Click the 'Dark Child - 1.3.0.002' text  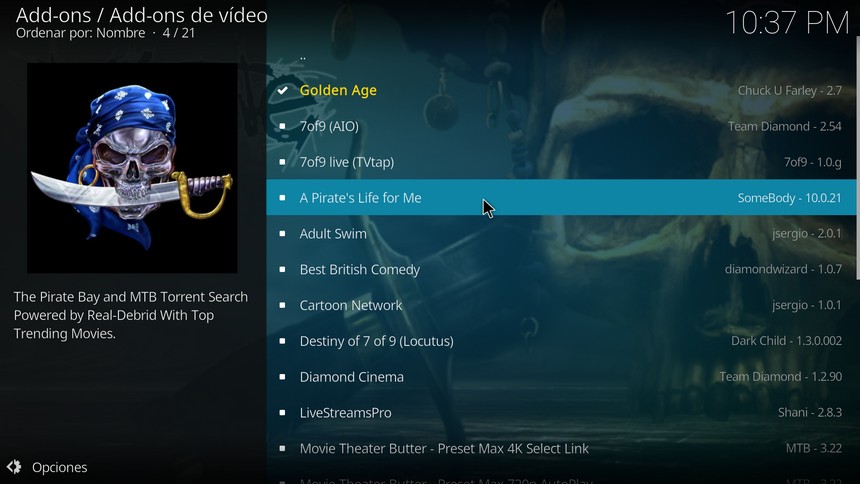pos(787,341)
